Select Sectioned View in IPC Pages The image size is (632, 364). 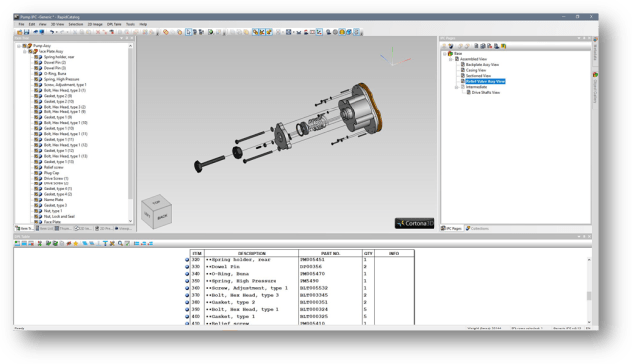coord(478,76)
